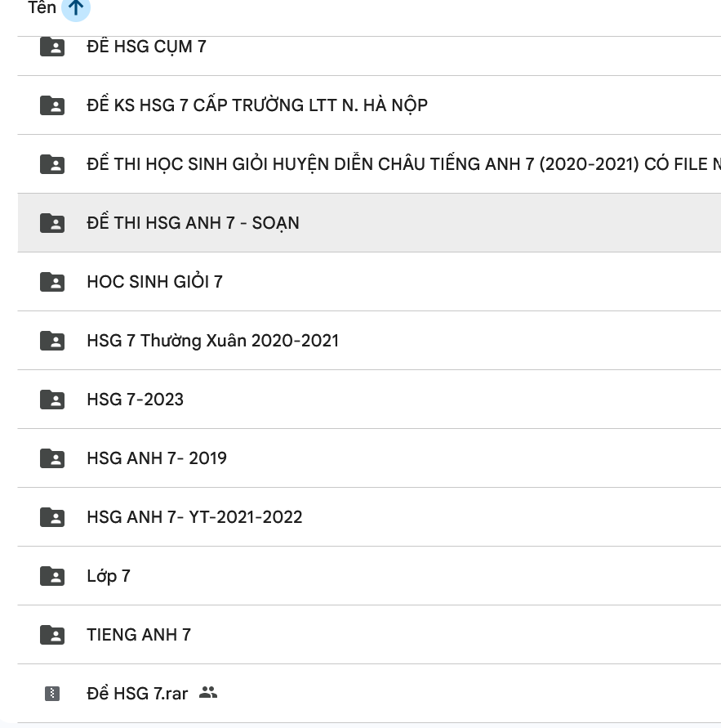The image size is (721, 728).
Task: Click the folder icon beside HSG 7-2023
Action: pos(52,400)
